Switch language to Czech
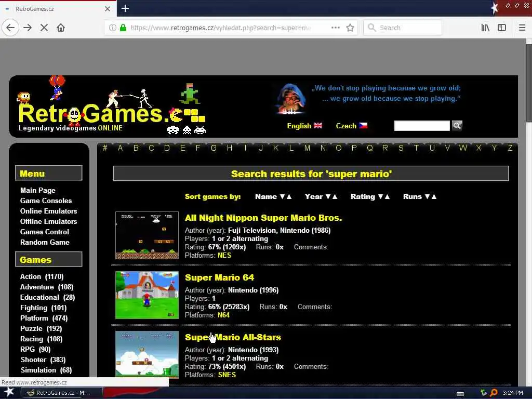This screenshot has width=532, height=399. [345, 126]
